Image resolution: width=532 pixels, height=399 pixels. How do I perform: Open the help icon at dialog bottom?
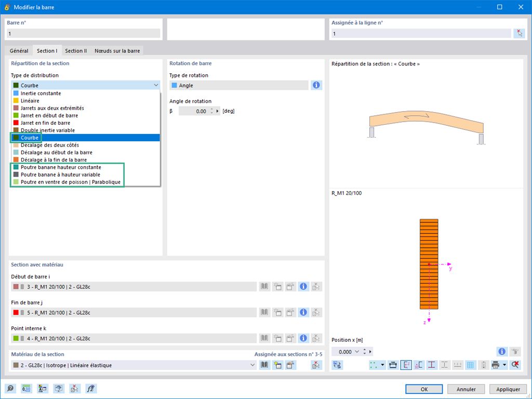pyautogui.click(x=10, y=389)
